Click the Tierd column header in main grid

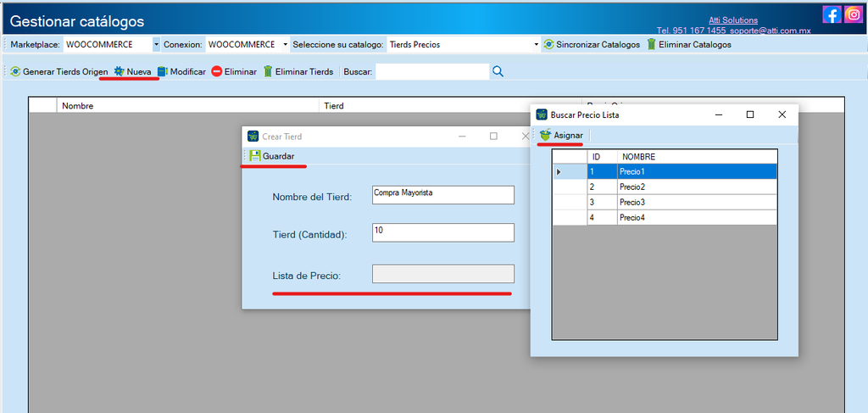click(450, 106)
